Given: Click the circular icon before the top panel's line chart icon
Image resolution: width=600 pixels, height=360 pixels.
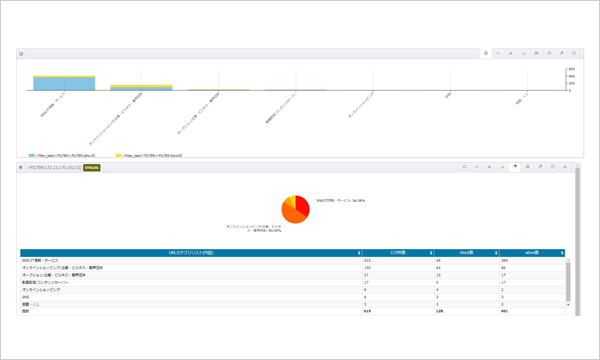Looking at the screenshot, I should (486, 53).
